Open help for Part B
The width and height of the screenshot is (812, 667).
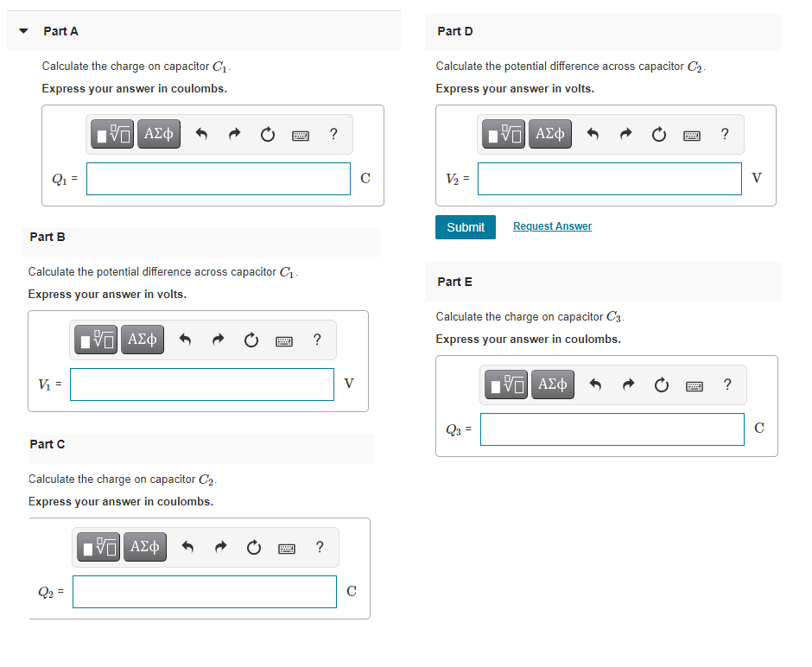pos(317,340)
